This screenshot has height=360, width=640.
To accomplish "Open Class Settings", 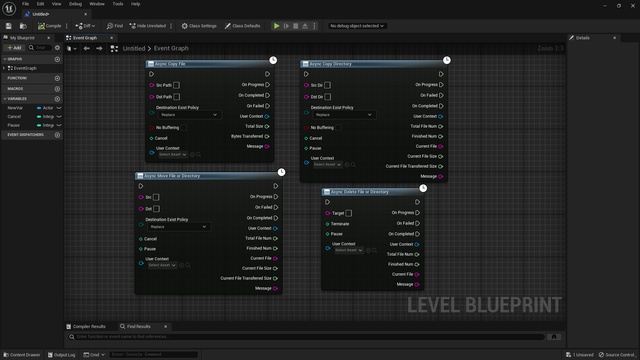I will click(199, 26).
